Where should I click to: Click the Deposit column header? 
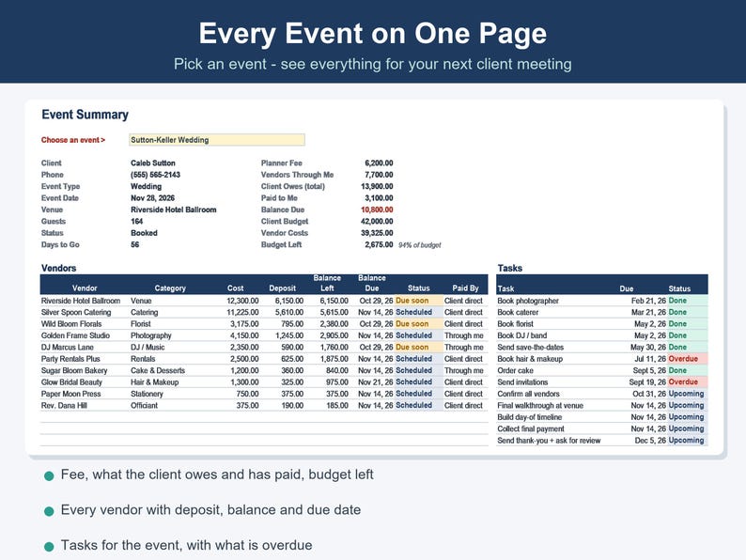coord(282,288)
